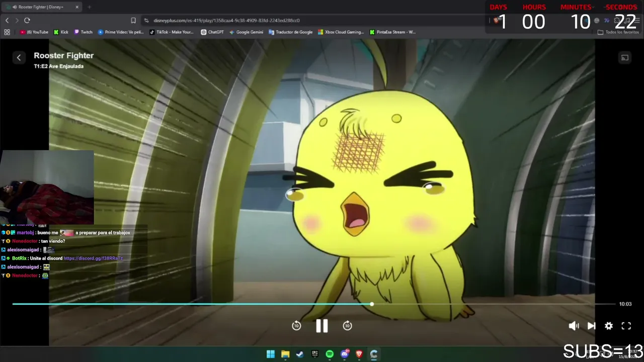Screen dimensions: 644x362
Task: Open the Prime Video bookmark
Action: [121, 32]
